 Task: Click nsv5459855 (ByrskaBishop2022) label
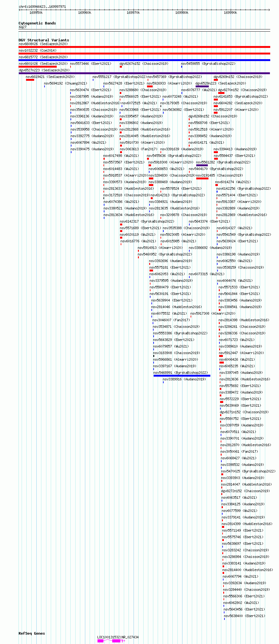(x=208, y=64)
